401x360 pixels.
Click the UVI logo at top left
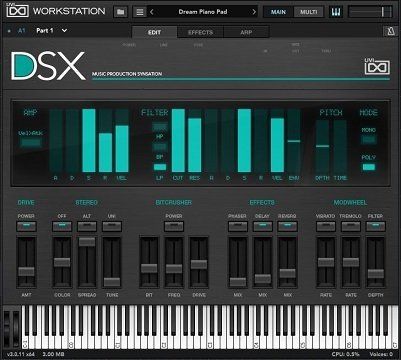point(18,10)
